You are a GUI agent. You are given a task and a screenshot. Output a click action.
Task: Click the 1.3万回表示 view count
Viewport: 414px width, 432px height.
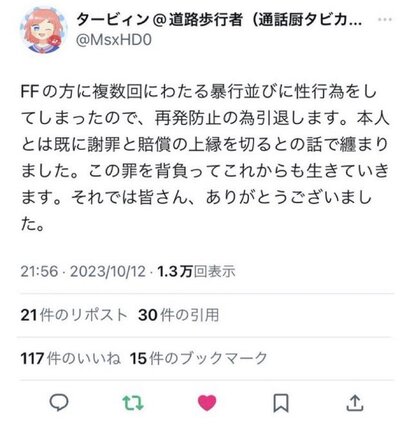pos(196,271)
